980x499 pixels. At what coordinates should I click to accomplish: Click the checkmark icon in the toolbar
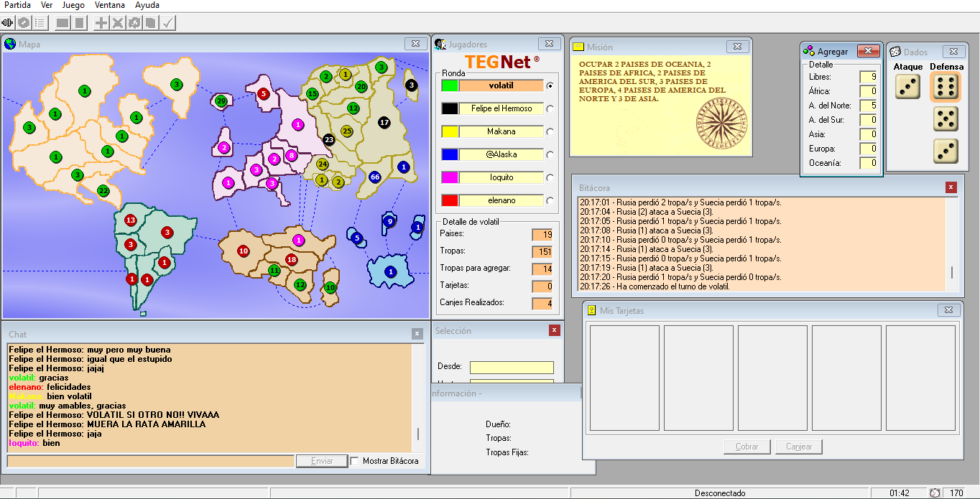[x=167, y=23]
